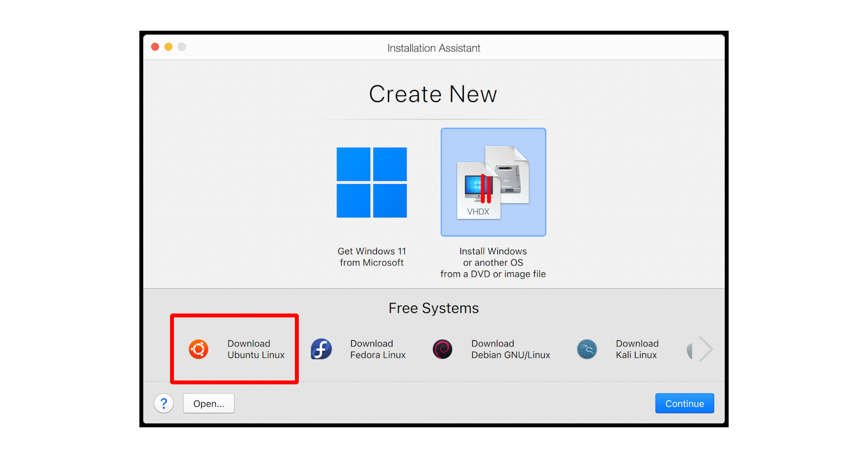Choose the Download Kali Linux label
Image resolution: width=868 pixels, height=458 pixels.
tap(637, 349)
